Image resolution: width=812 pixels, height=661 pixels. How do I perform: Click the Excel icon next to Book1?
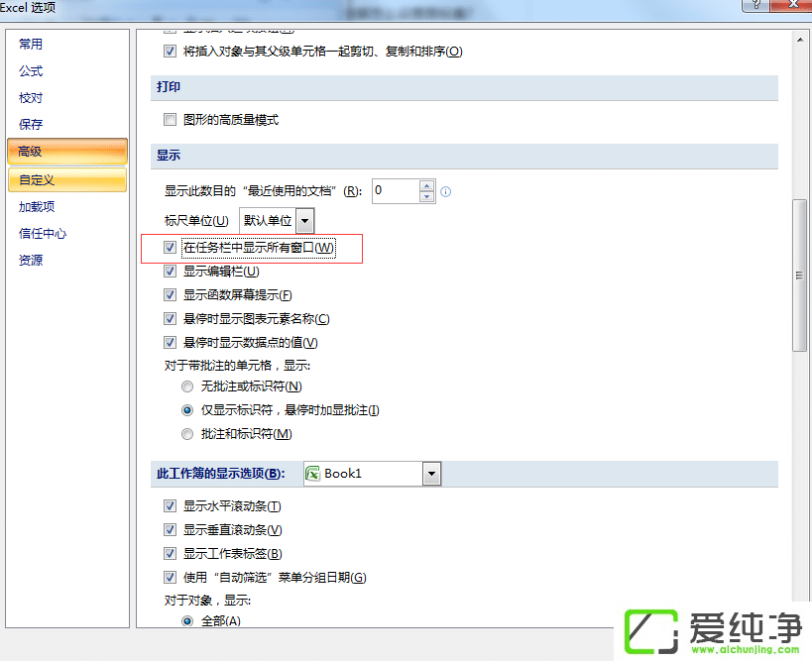[312, 474]
